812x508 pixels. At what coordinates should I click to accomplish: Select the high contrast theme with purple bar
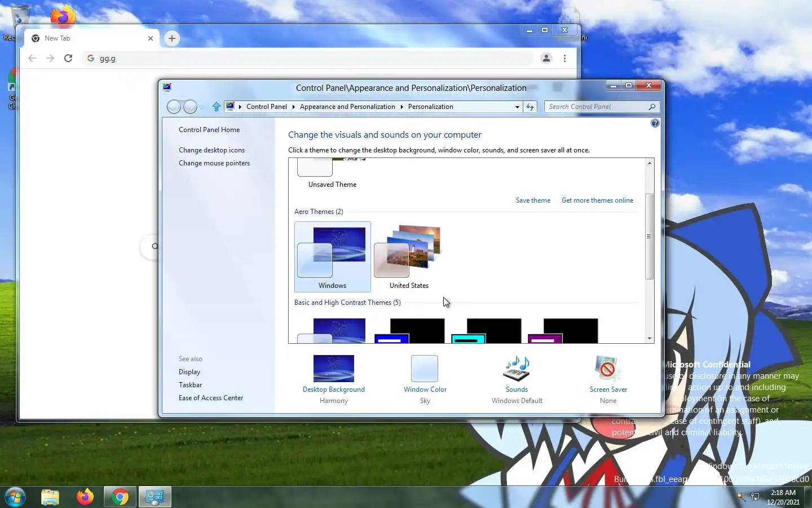point(563,331)
